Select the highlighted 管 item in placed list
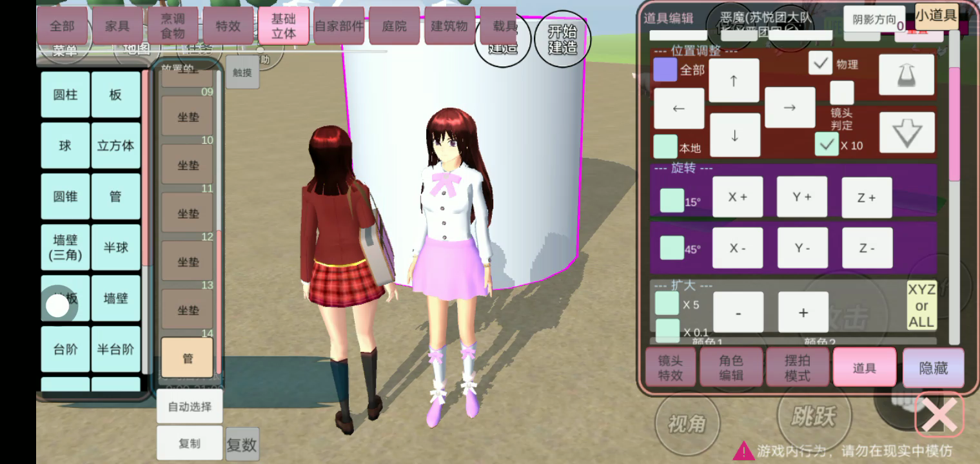Viewport: 980px width, 464px height. (187, 357)
